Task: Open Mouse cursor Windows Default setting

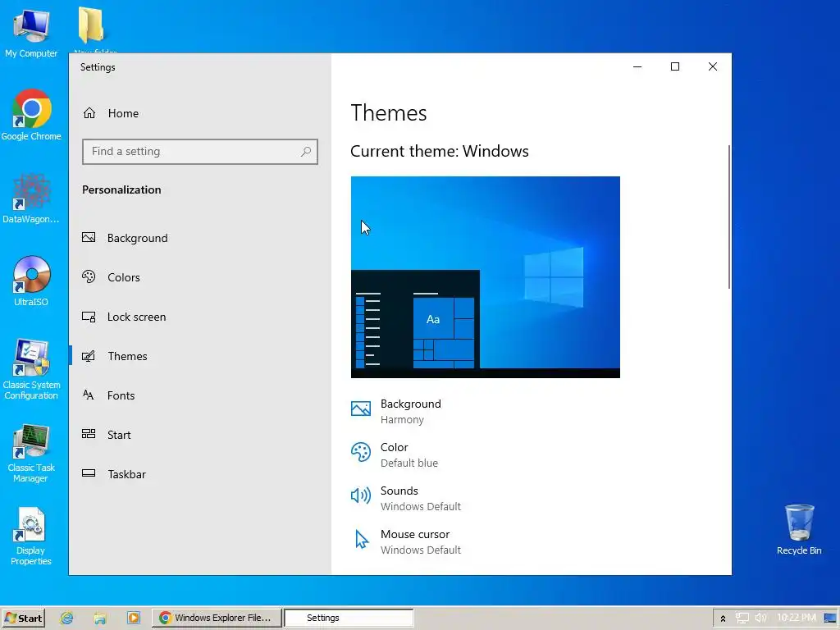Action: tap(406, 541)
